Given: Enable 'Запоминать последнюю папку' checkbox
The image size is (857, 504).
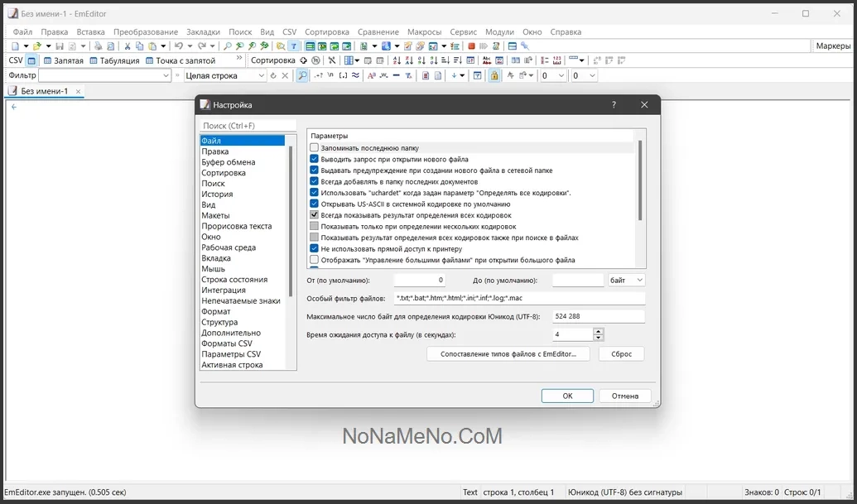Looking at the screenshot, I should click(315, 147).
